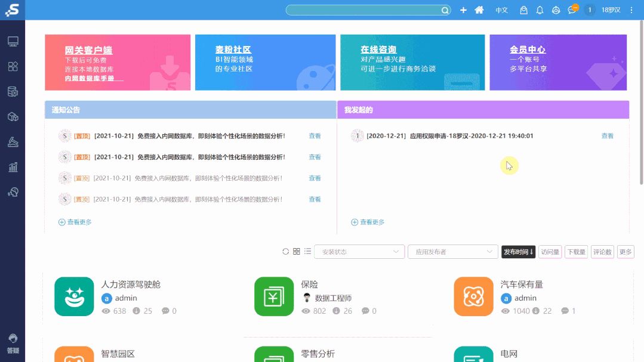Click the 电网 app title
Screen dimensions: 644x362
point(509,354)
